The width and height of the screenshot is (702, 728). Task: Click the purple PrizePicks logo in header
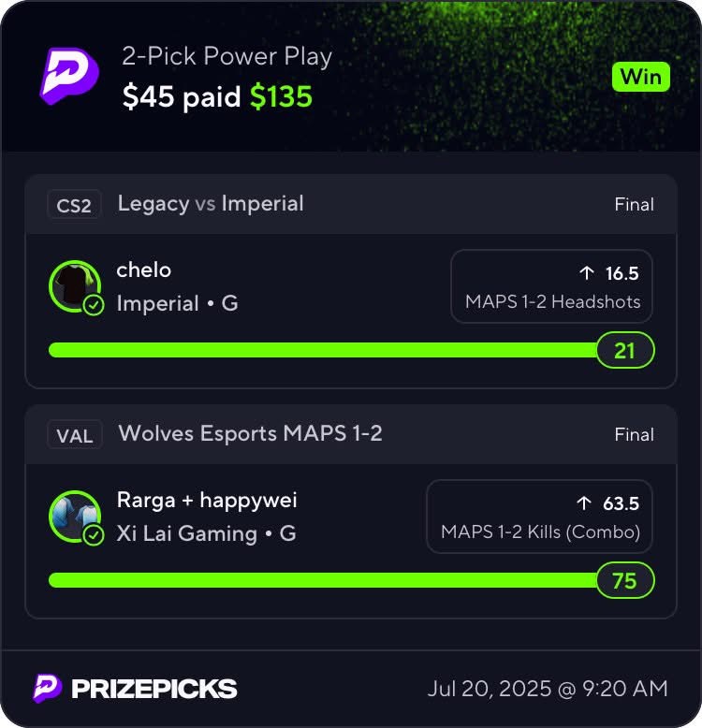click(69, 76)
